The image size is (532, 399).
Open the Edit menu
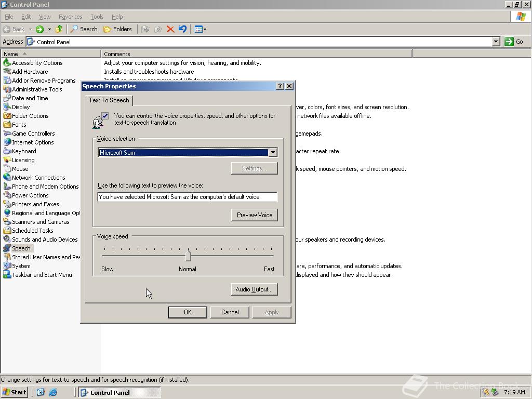pos(26,17)
